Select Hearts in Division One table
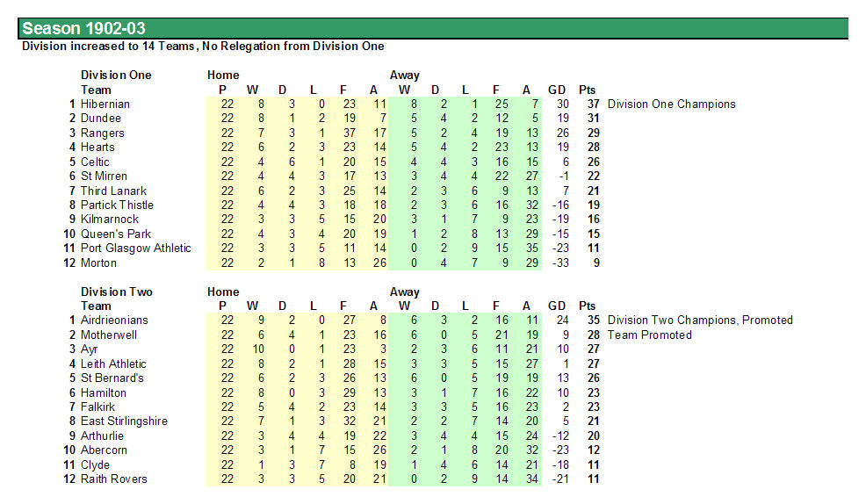The height and width of the screenshot is (504, 866). pyautogui.click(x=97, y=147)
